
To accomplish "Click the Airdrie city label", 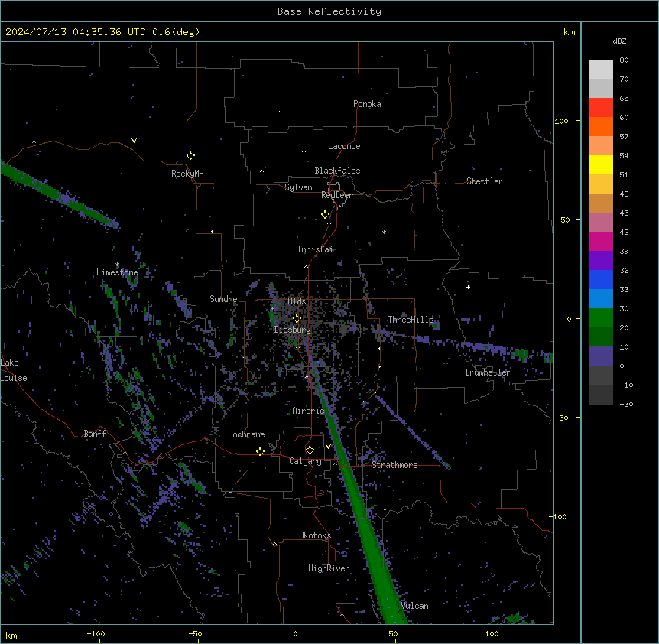I will [x=308, y=411].
